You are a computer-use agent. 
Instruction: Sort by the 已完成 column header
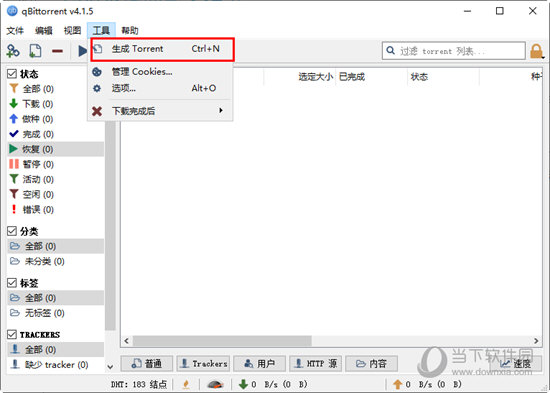(371, 76)
